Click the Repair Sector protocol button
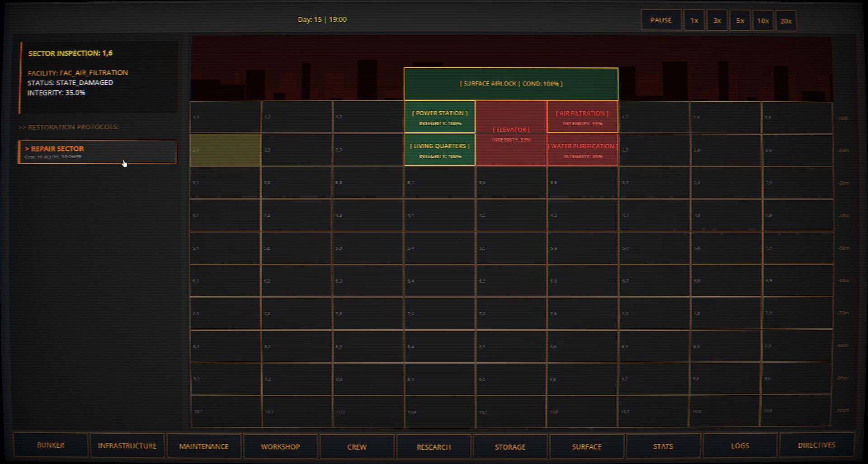 [97, 152]
